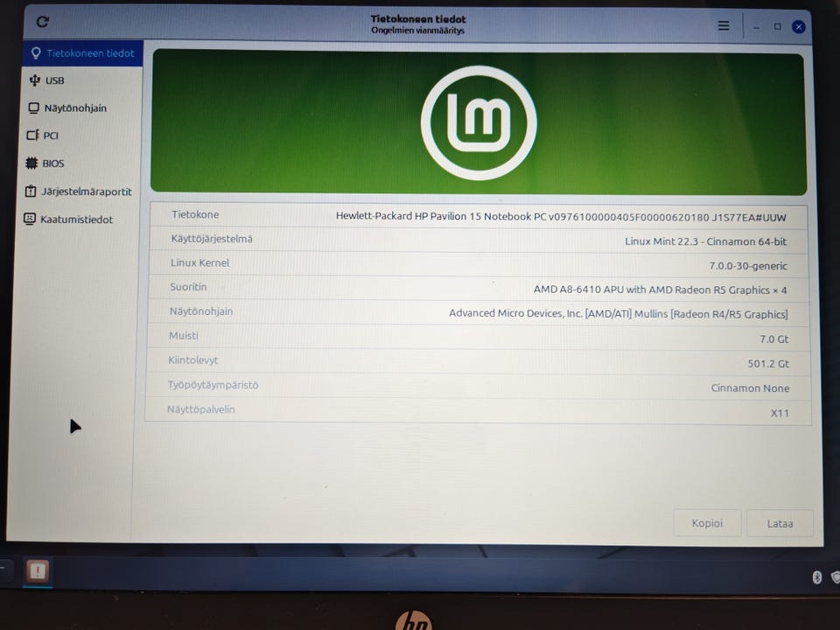Open the BIOS section

[80, 164]
